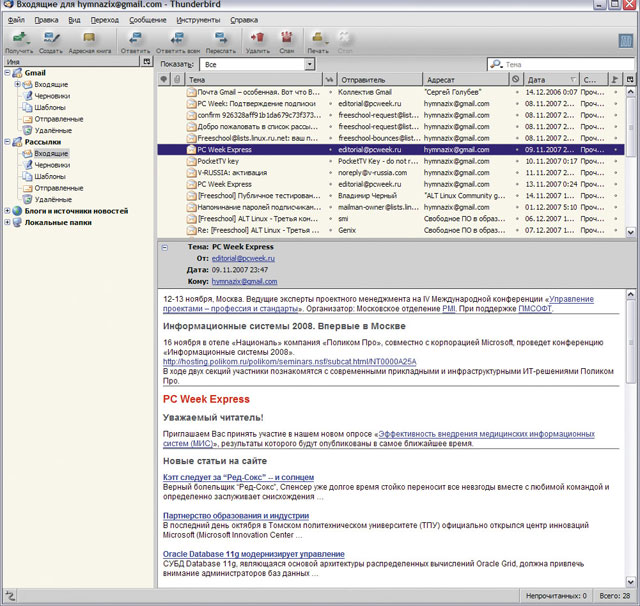This screenshot has width=640, height=606.
Task: Click the Get Mail (Получить) toolbar icon
Action: point(19,38)
